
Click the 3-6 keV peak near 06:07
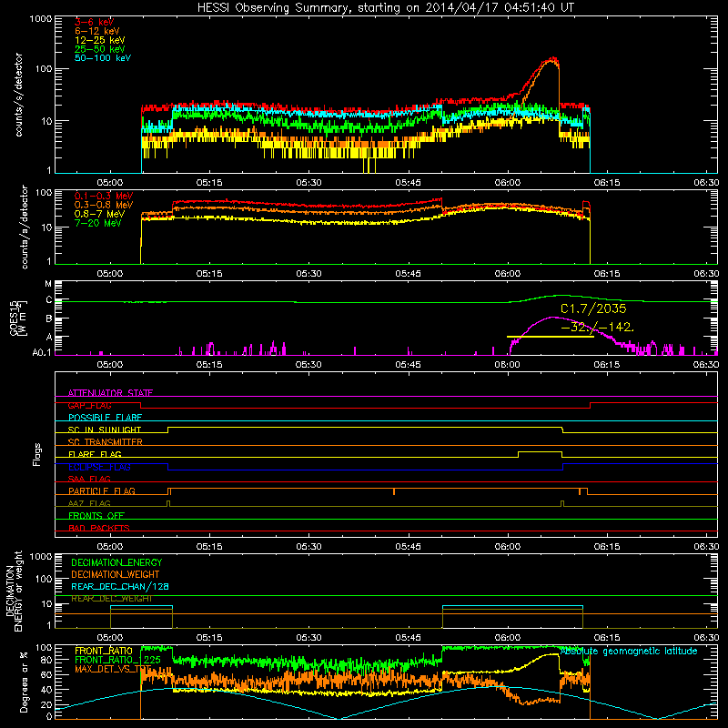tap(552, 59)
